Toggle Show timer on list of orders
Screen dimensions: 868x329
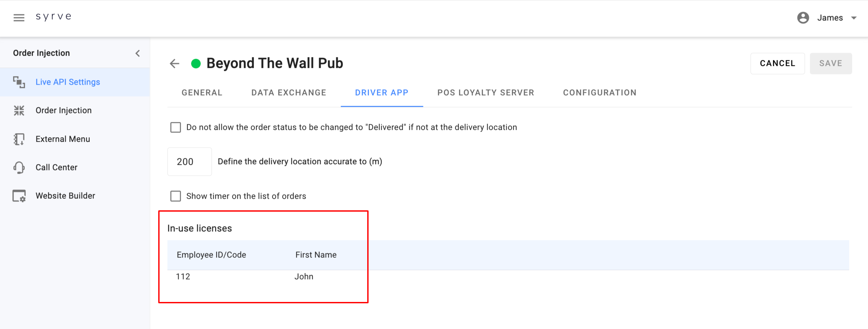[x=176, y=196]
